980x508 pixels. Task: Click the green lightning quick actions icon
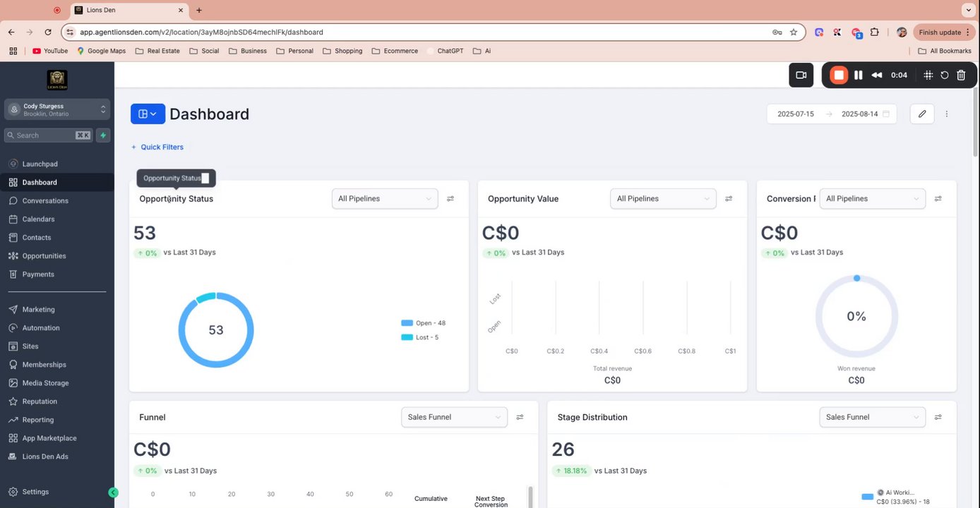click(x=103, y=135)
